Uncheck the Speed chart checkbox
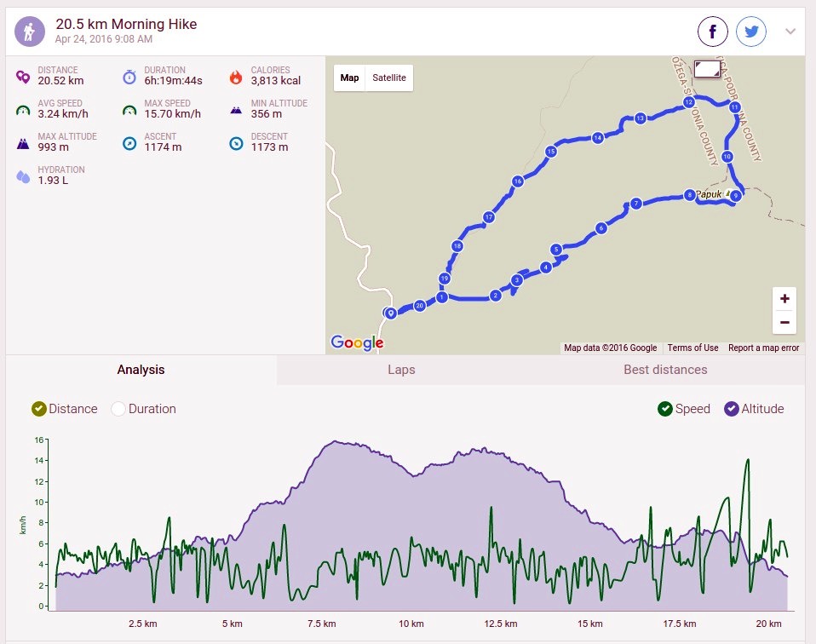Screen dimensions: 816x644 (x=665, y=409)
